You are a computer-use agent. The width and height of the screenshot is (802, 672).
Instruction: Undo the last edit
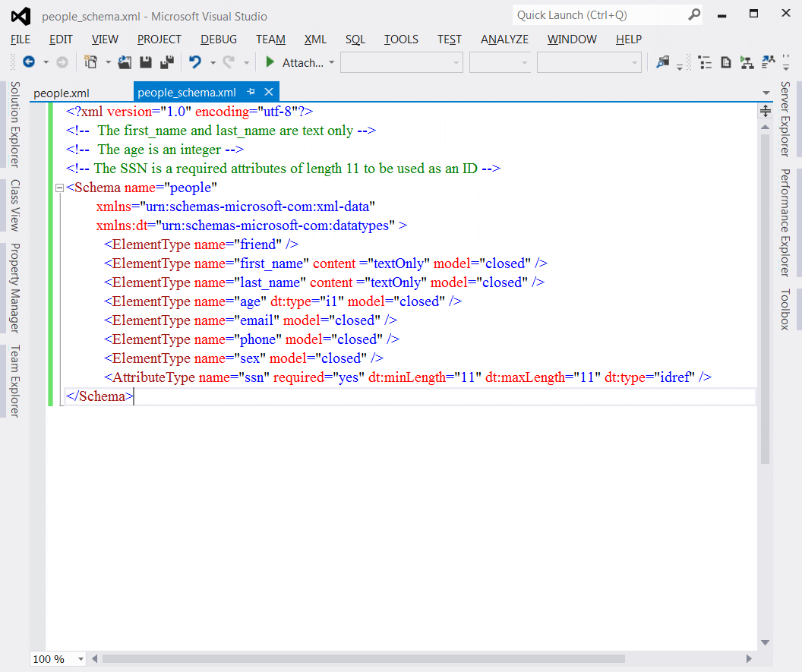coord(195,62)
